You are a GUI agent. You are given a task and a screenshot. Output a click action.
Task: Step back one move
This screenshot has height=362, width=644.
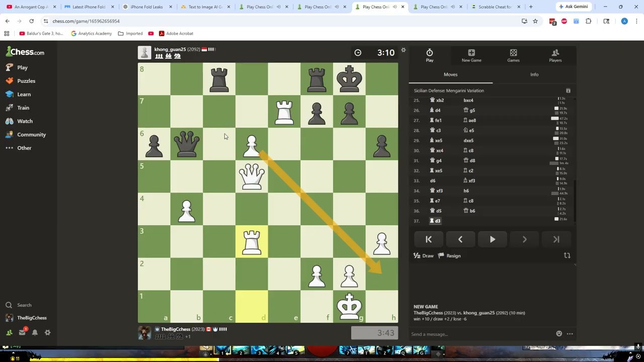(x=460, y=240)
